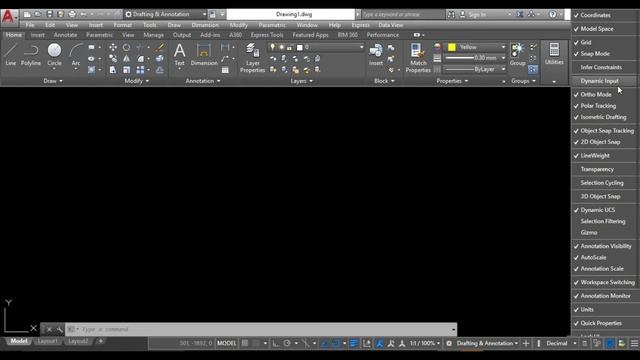Screen dimensions: 640x360
Task: Click the layer 0 white color swatch
Action: tap(300, 47)
